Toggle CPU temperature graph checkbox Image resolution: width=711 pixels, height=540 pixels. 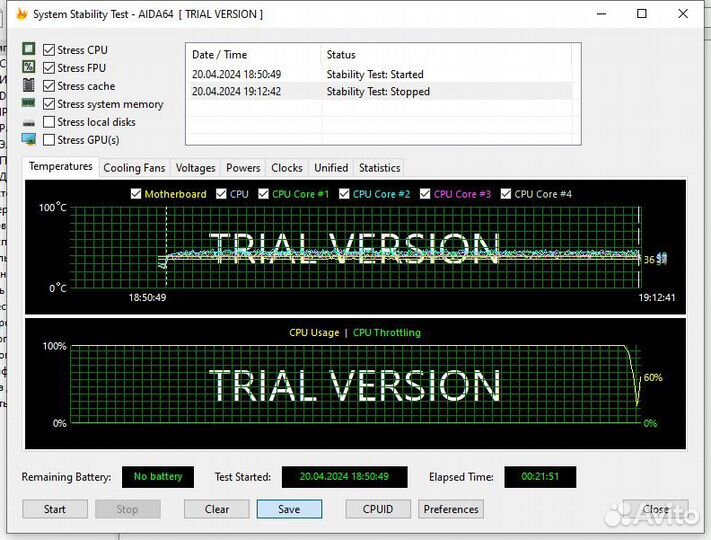[x=221, y=194]
